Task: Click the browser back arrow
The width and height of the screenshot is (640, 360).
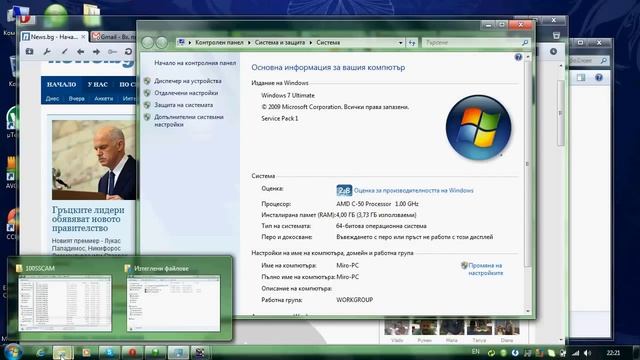Action: pyautogui.click(x=80, y=52)
